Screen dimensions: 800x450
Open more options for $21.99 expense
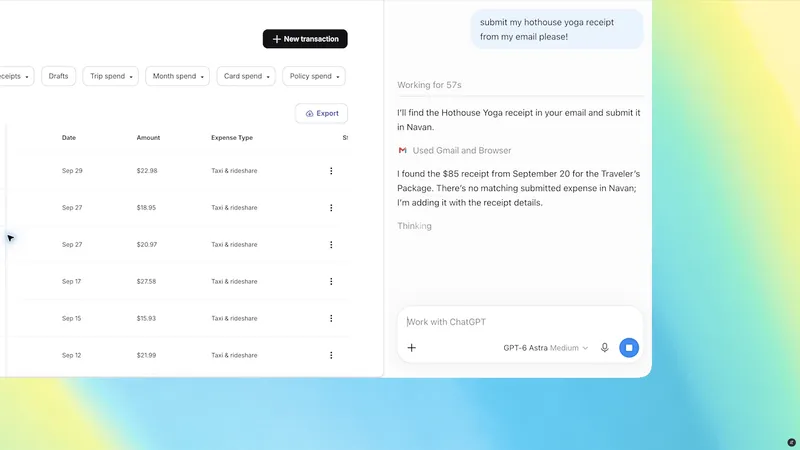click(x=331, y=355)
